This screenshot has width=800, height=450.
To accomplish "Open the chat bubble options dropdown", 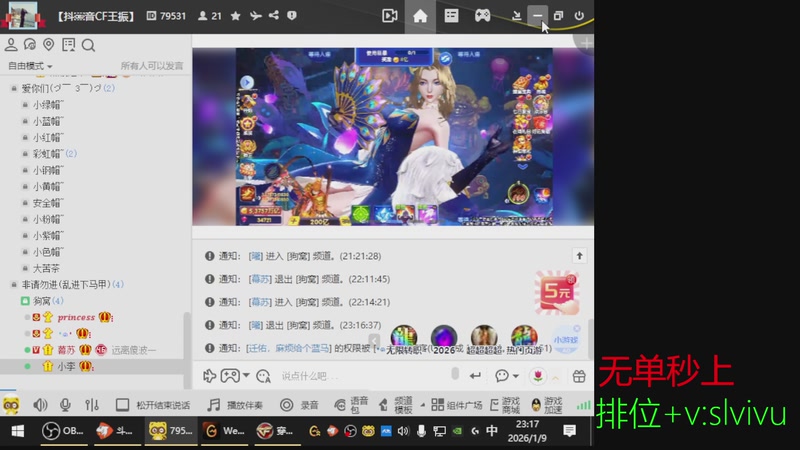I will (507, 376).
